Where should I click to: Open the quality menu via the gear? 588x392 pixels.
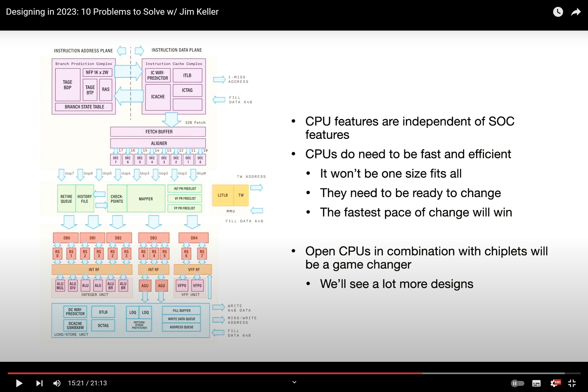tap(553, 383)
